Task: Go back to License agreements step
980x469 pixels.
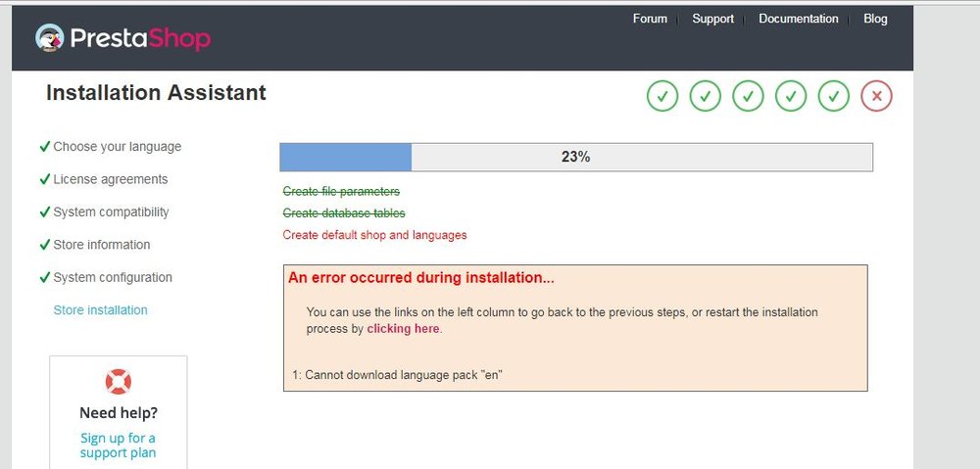Action: coord(110,179)
